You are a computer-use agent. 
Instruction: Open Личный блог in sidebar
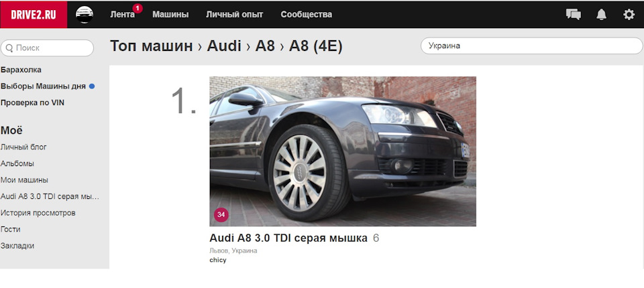[x=24, y=147]
